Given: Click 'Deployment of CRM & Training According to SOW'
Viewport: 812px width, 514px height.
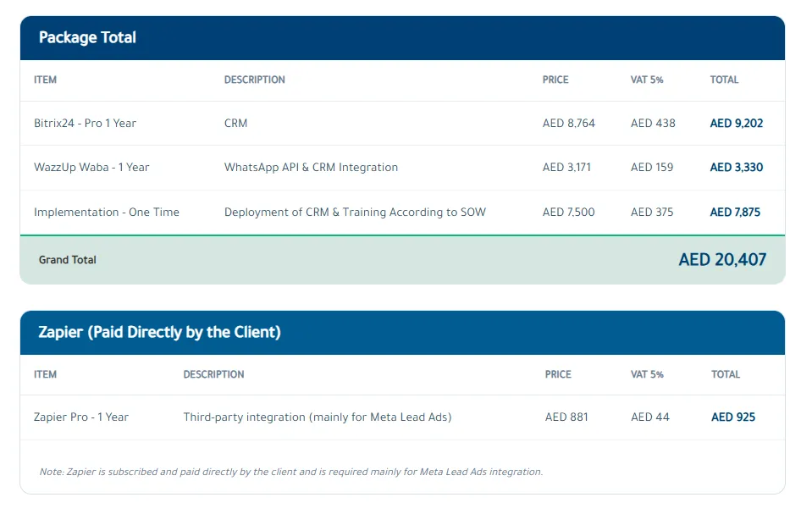Looking at the screenshot, I should 356,212.
